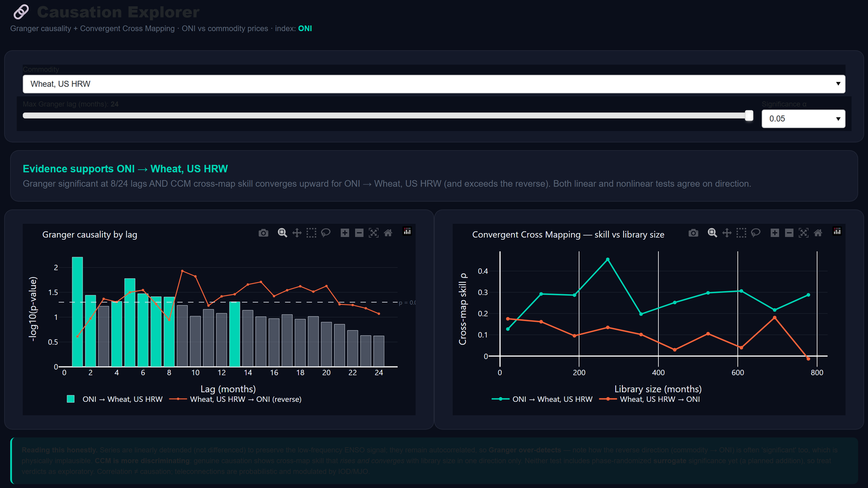
Task: Toggle teal 'ONI → Wheat, US HRW' legend in CCM chart
Action: click(542, 399)
